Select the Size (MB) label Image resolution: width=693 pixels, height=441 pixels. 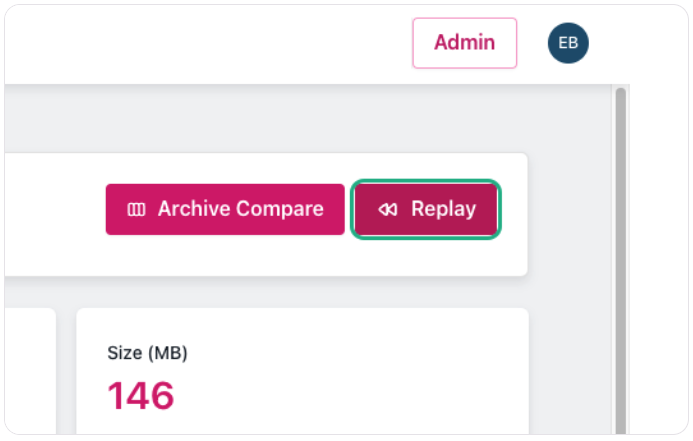coord(147,353)
